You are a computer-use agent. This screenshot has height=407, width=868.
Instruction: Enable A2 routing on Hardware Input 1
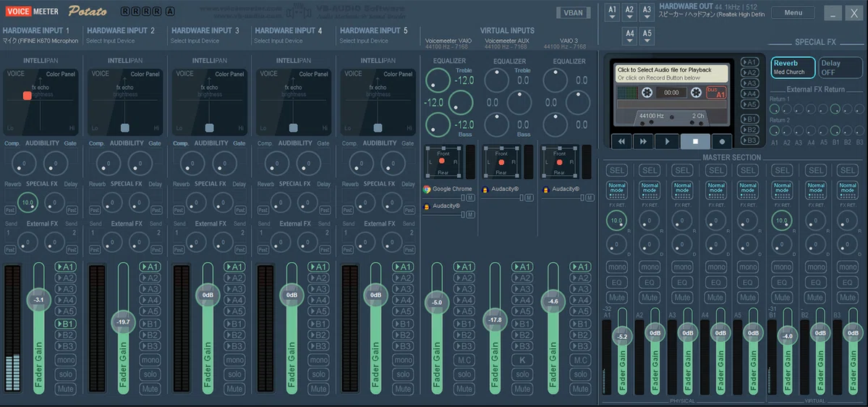(x=66, y=277)
